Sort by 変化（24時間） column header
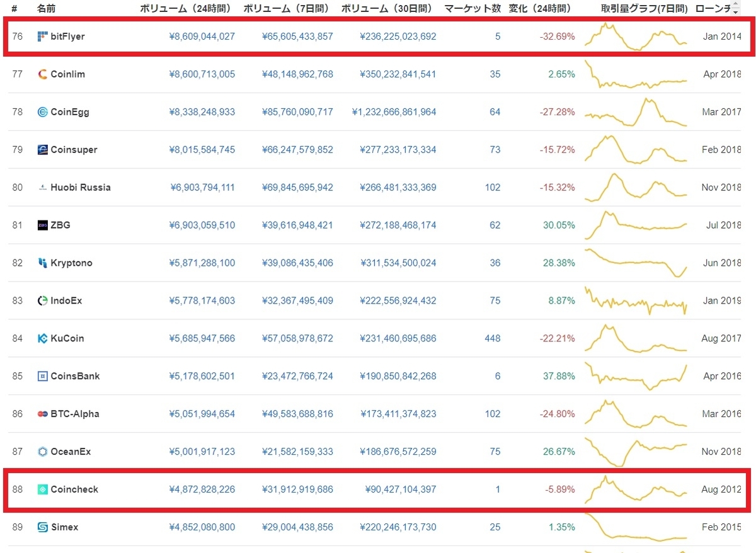Viewport: 756px width, 553px height. [x=540, y=9]
